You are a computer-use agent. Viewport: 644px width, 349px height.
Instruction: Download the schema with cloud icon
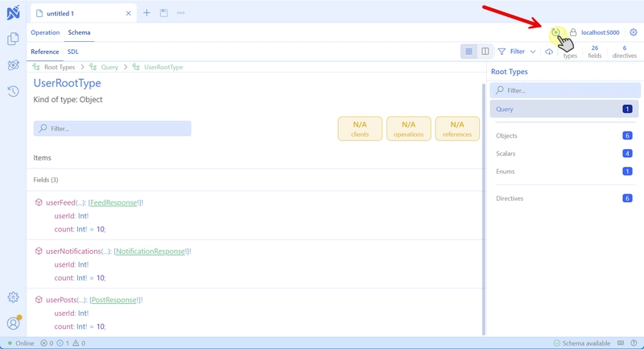[x=549, y=52]
